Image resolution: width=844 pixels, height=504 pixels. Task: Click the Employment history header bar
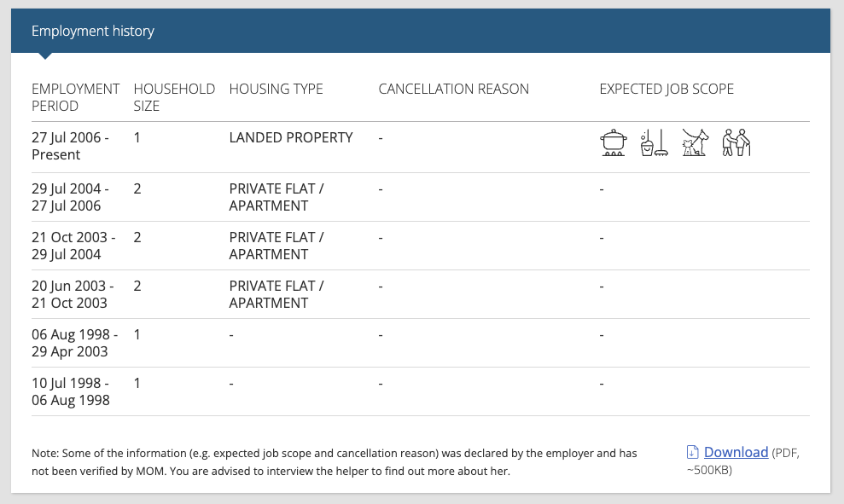click(421, 31)
